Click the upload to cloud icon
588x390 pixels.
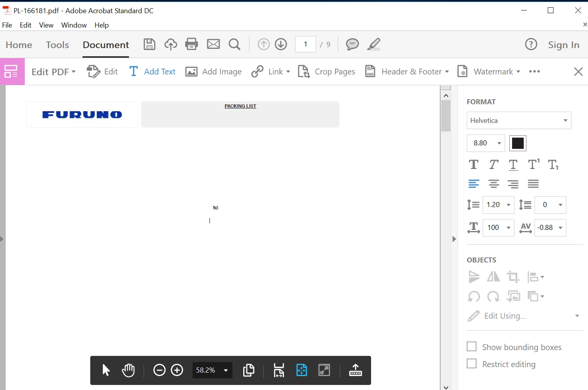tap(170, 44)
